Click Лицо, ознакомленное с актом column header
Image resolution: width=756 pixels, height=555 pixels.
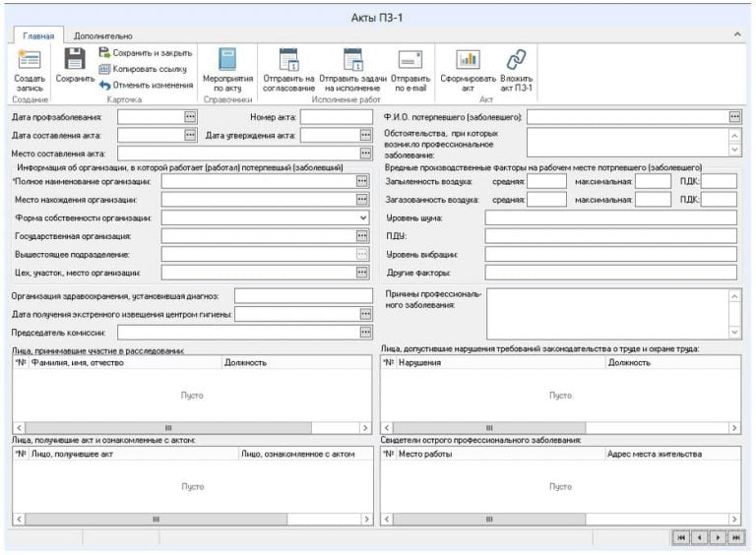tap(306, 454)
